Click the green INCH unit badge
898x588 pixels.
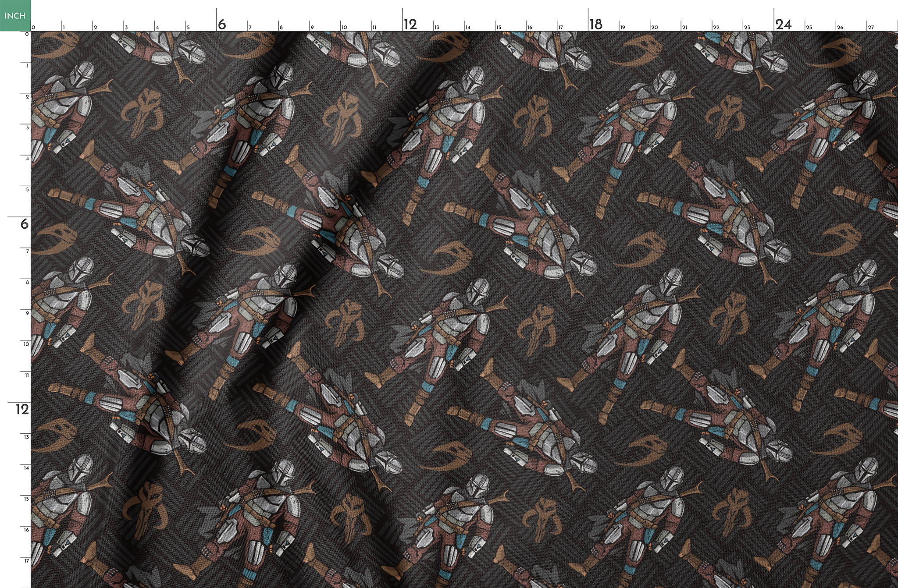tap(15, 15)
